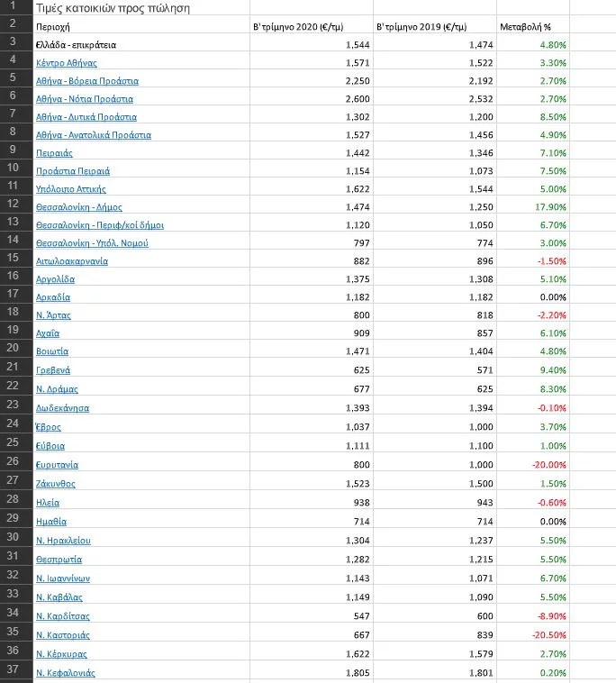This screenshot has width=616, height=683.
Task: Click the Ευρυτανία link
Action: pyautogui.click(x=57, y=465)
